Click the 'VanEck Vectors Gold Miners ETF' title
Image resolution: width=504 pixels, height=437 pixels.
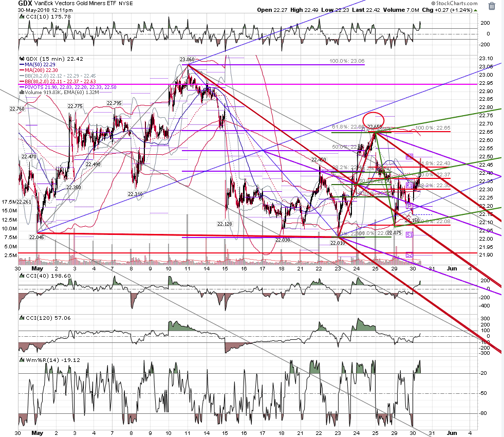[x=75, y=3]
